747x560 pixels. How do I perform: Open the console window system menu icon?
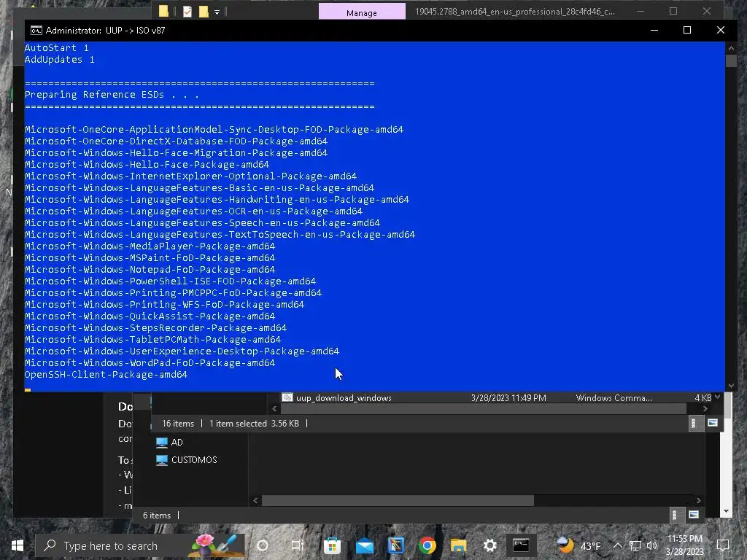point(36,31)
